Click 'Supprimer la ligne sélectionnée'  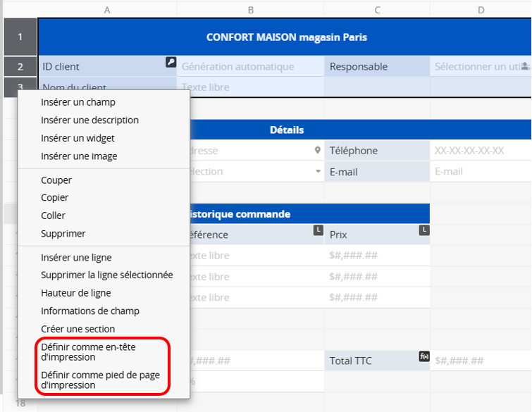click(x=106, y=275)
